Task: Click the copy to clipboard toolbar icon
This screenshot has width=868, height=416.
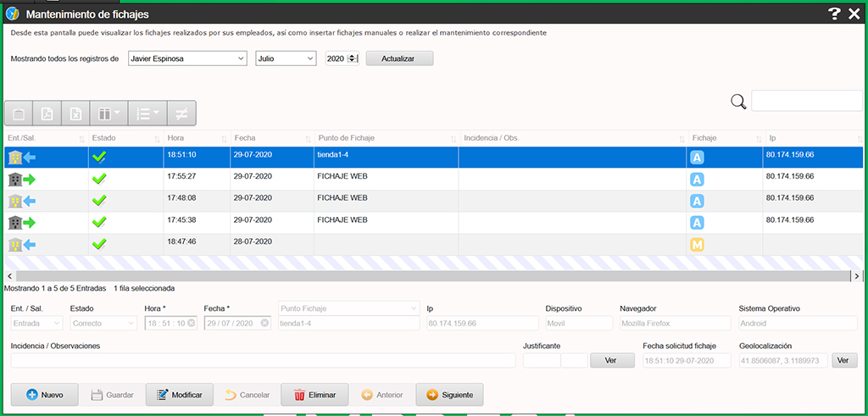Action: click(x=19, y=114)
